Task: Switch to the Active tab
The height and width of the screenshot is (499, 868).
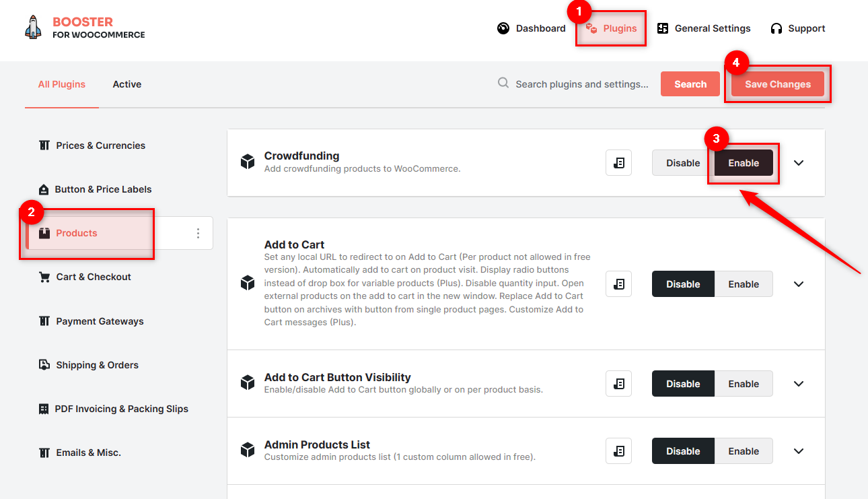Action: click(x=127, y=84)
